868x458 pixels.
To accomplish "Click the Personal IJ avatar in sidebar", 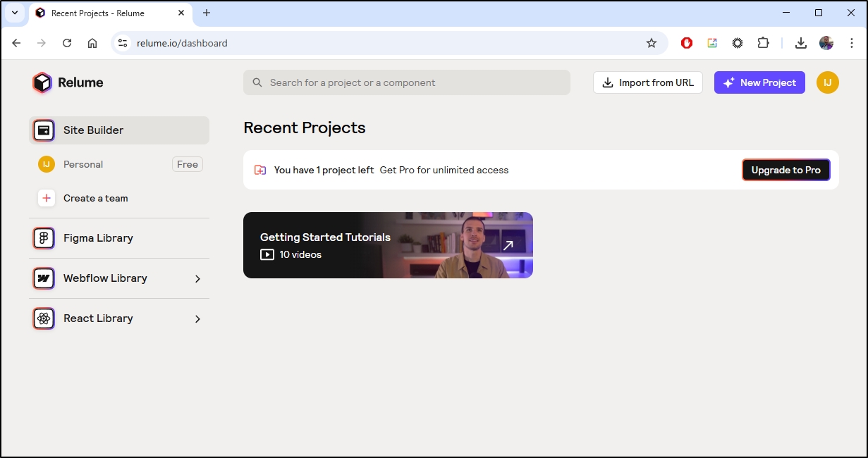I will pos(47,164).
